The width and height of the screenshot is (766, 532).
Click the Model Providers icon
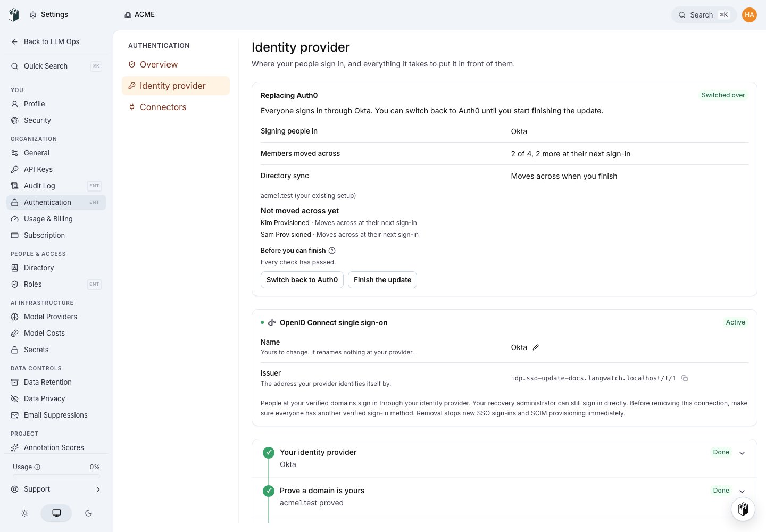click(15, 317)
